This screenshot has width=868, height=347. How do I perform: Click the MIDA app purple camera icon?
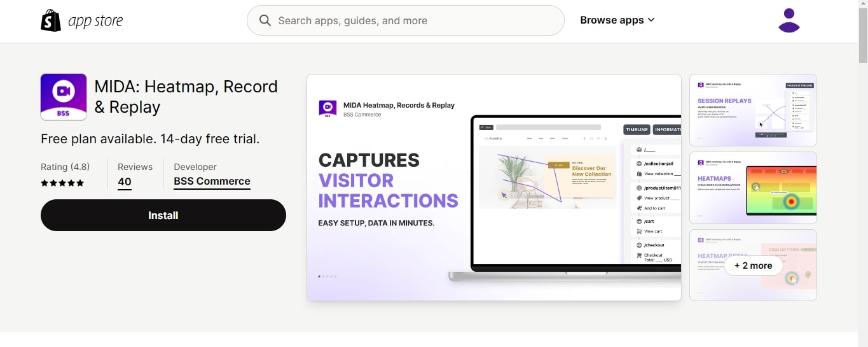point(64,97)
